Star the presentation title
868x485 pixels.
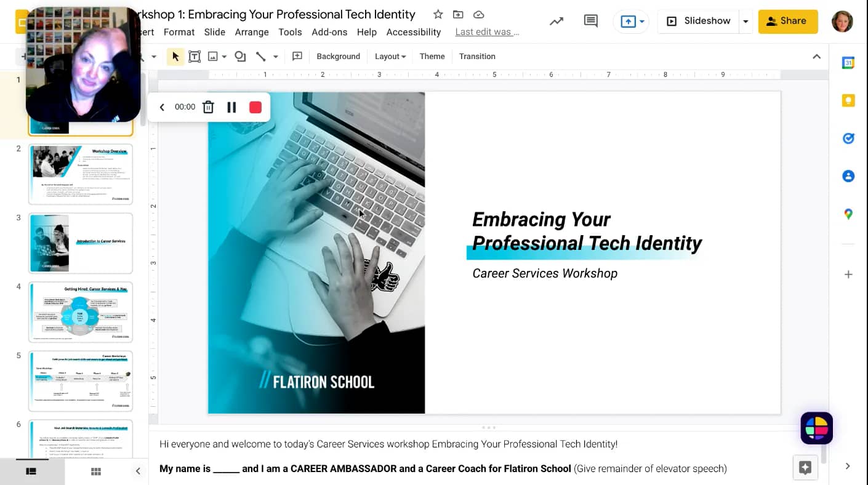[438, 14]
